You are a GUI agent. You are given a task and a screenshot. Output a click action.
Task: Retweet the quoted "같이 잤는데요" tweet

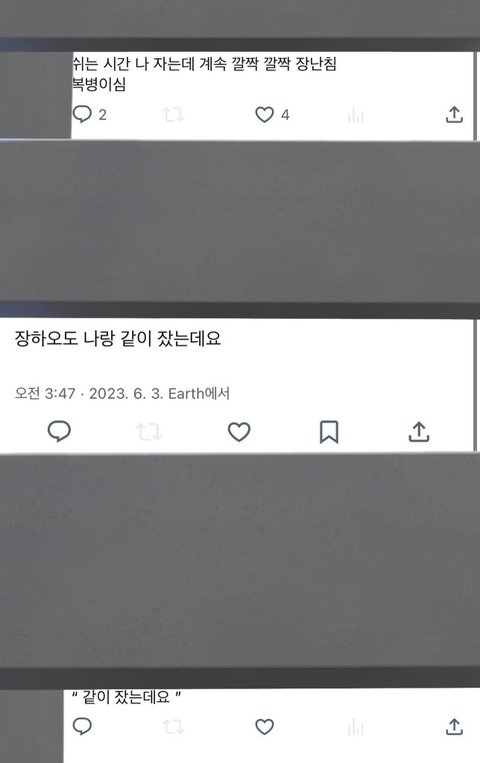(x=173, y=727)
